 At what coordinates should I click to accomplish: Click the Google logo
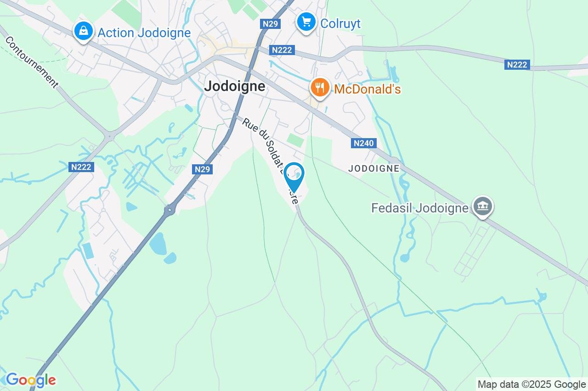pyautogui.click(x=31, y=380)
